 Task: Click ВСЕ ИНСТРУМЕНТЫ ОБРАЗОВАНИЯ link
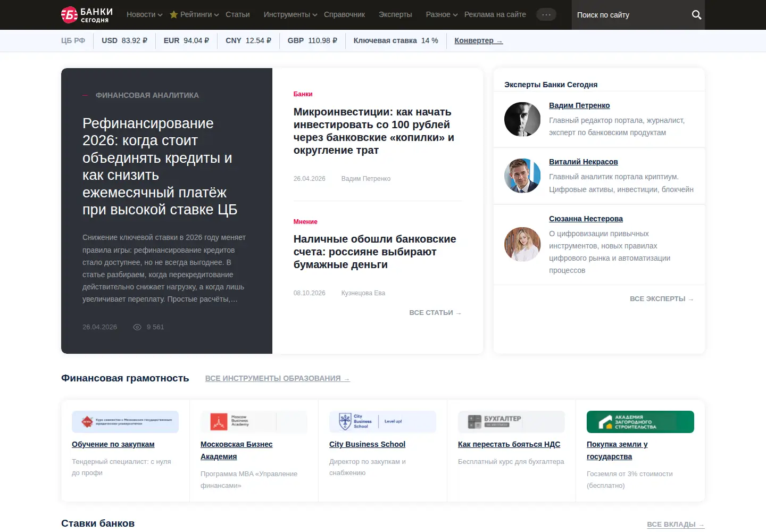point(278,378)
